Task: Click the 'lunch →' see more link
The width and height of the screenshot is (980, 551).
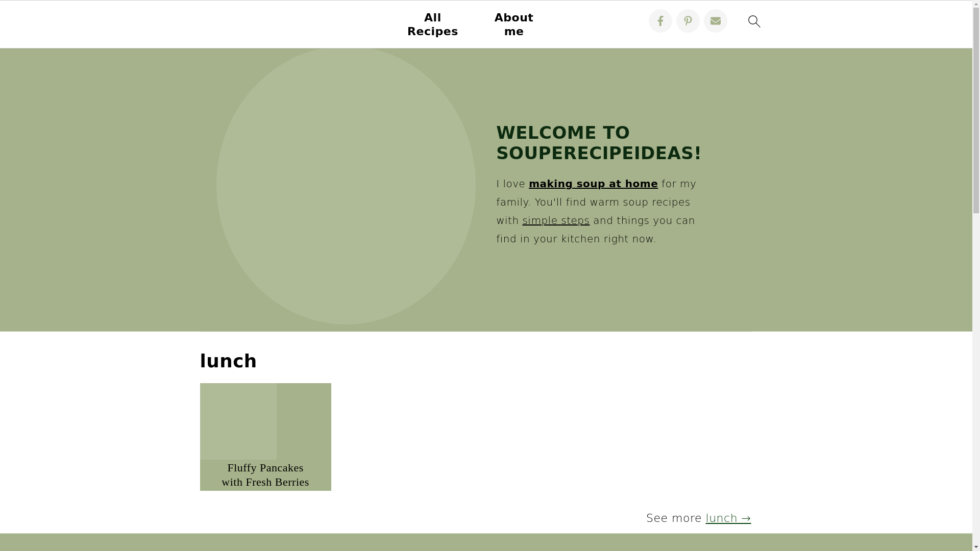Action: pyautogui.click(x=728, y=518)
